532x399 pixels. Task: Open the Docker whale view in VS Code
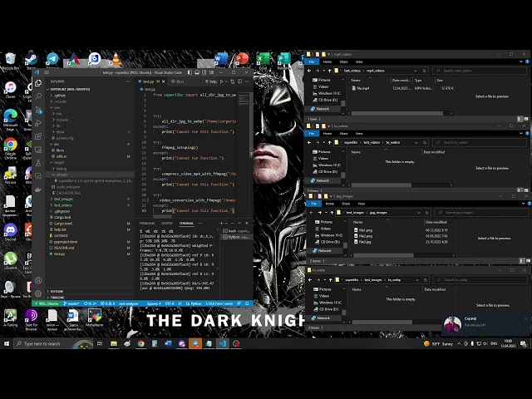coord(38,190)
